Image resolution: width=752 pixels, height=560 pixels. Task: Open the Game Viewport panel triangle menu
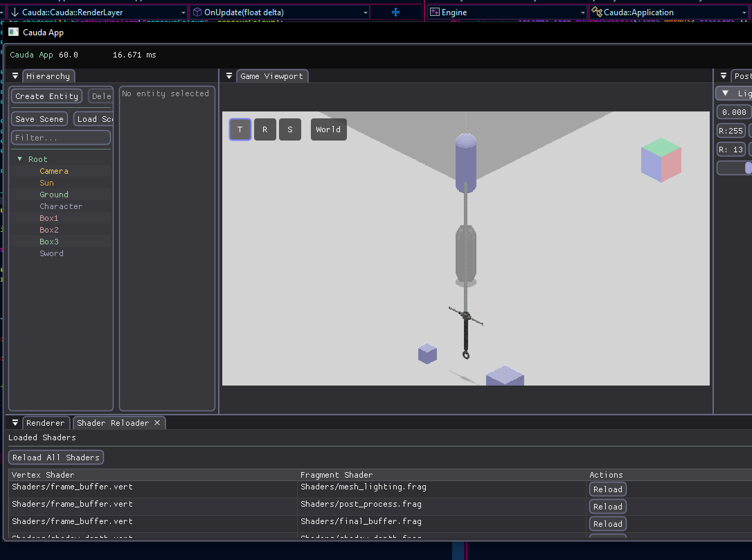tap(229, 76)
